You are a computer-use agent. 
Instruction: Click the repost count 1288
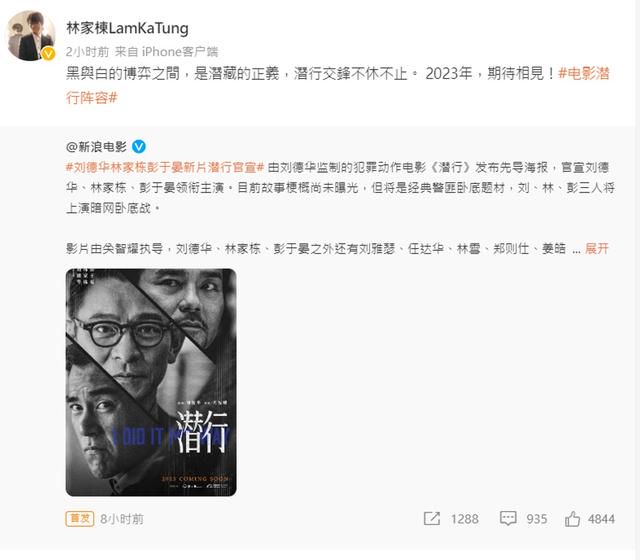point(464,519)
